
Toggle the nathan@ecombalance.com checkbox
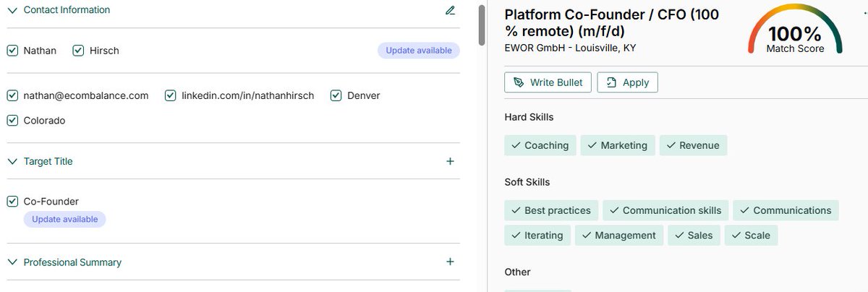coord(12,95)
